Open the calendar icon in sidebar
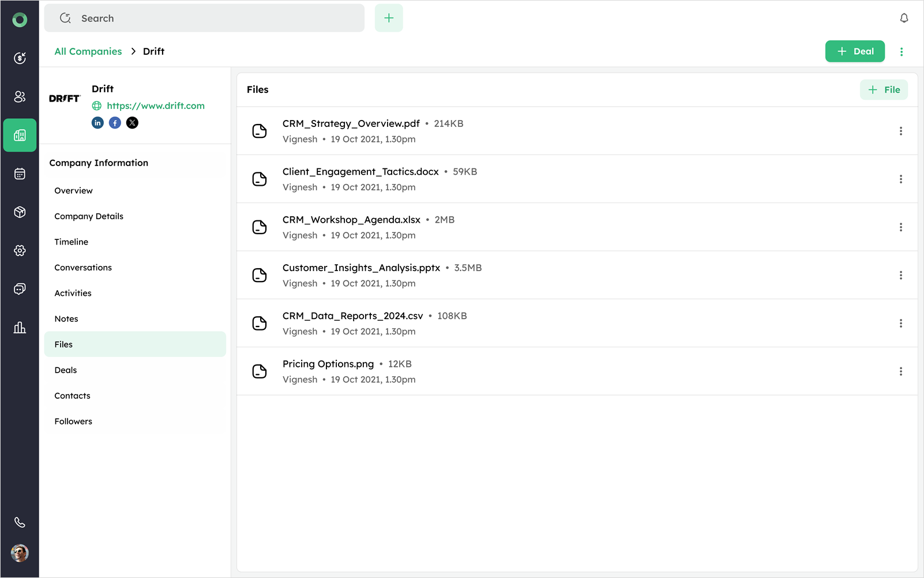This screenshot has width=924, height=578. [20, 174]
